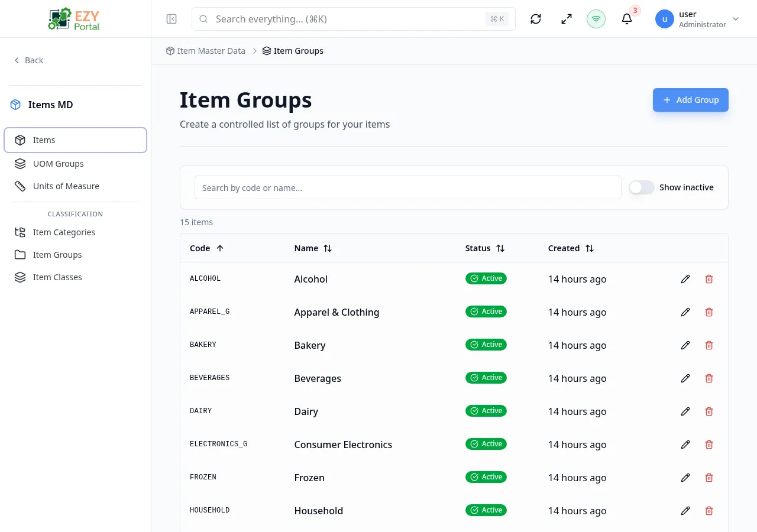The image size is (757, 532).
Task: Click the EZY Portal logo
Action: [75, 19]
